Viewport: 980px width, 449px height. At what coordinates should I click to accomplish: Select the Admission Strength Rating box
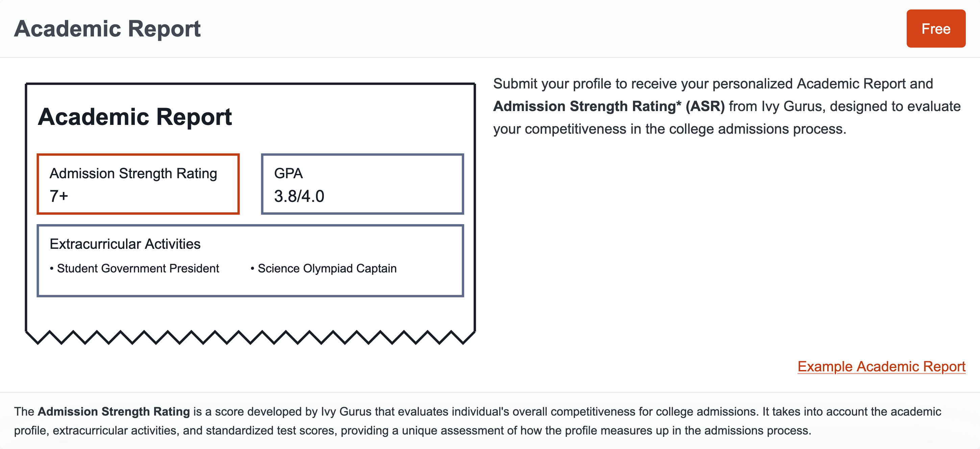coord(138,184)
